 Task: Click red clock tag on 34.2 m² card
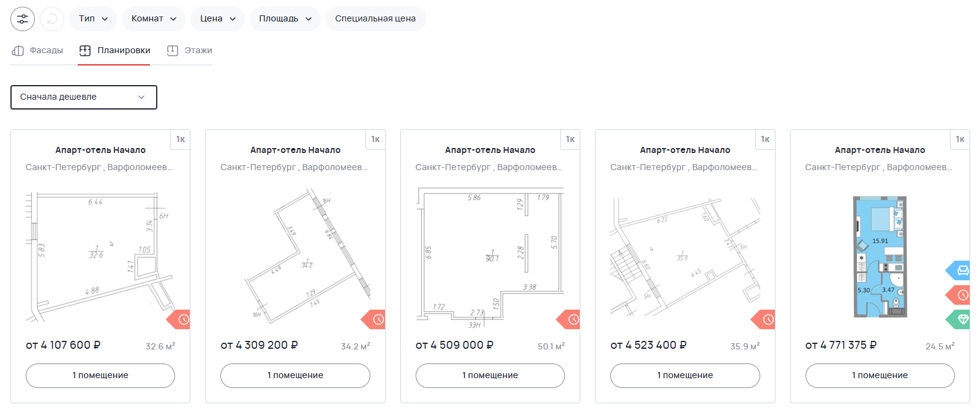[377, 319]
